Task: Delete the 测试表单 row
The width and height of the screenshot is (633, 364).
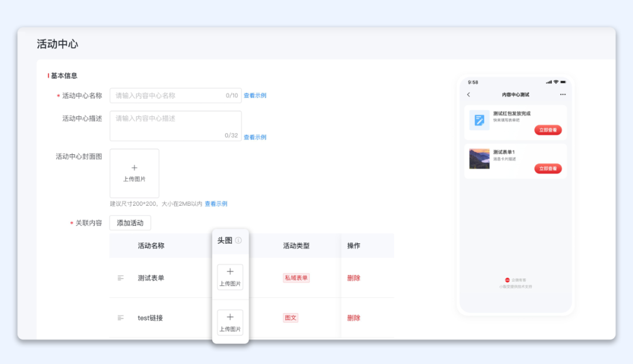Action: click(x=353, y=278)
